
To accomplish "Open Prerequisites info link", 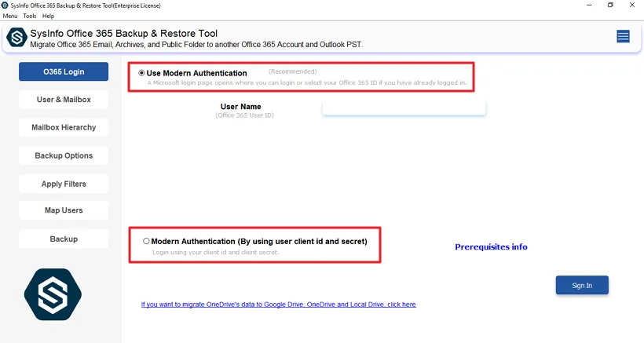I will pos(491,246).
